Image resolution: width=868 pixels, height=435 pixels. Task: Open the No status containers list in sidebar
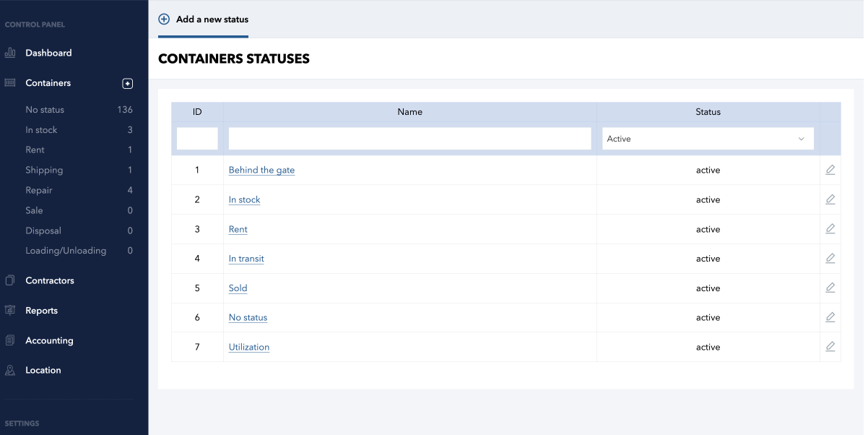45,110
